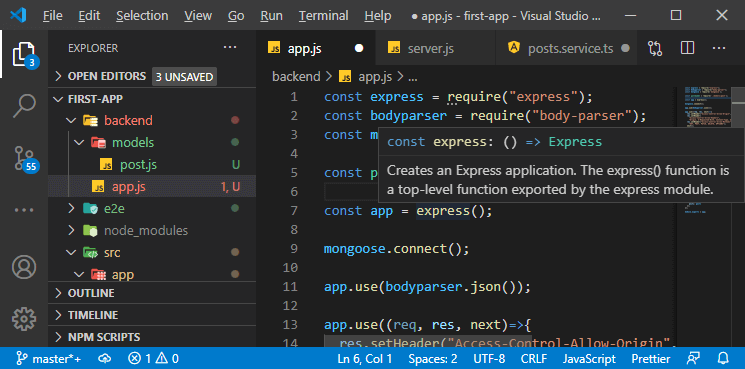Open the Manage gear icon

24,319
